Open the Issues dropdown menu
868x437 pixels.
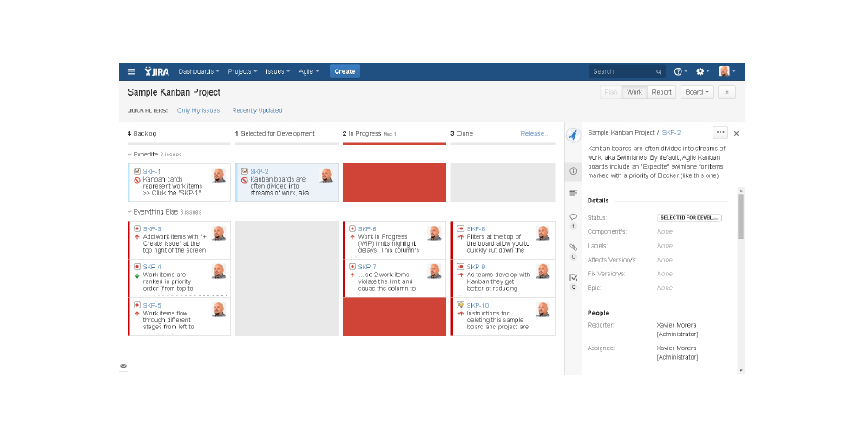pyautogui.click(x=278, y=71)
